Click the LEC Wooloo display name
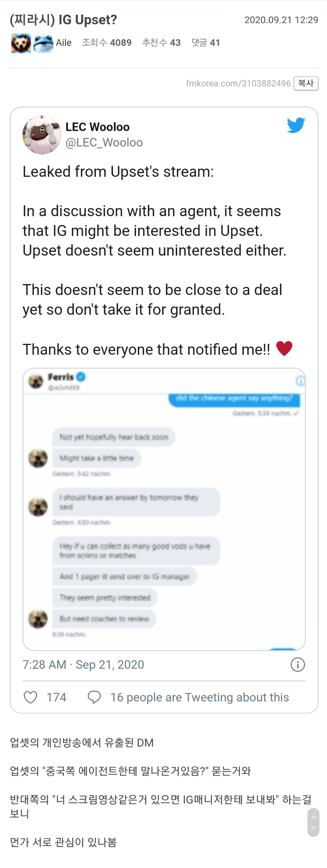The width and height of the screenshot is (327, 868). click(x=97, y=127)
